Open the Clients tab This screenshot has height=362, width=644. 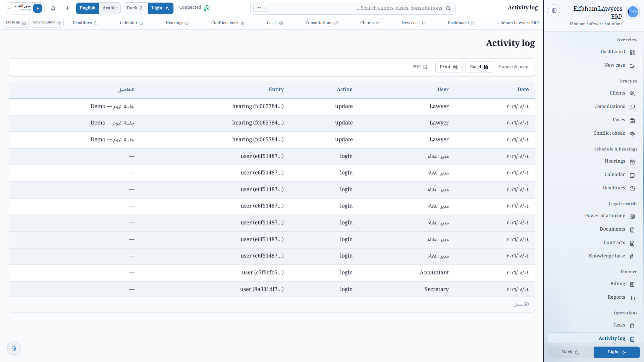tap(370, 23)
